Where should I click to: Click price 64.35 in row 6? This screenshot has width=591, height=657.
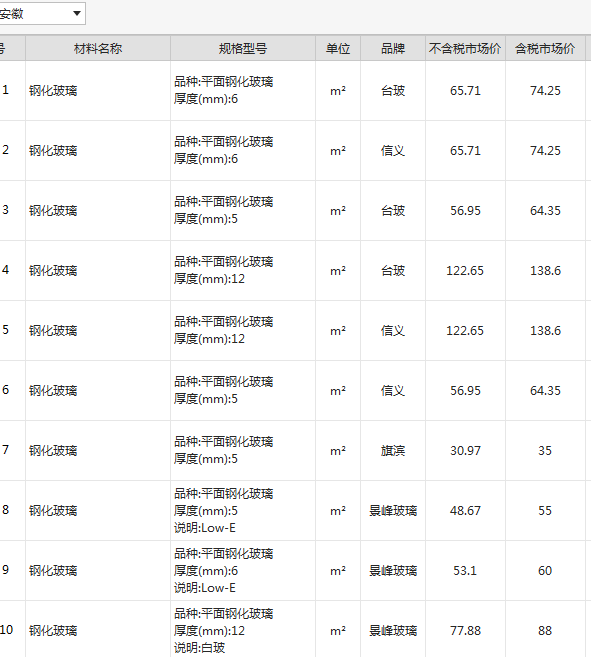(545, 390)
